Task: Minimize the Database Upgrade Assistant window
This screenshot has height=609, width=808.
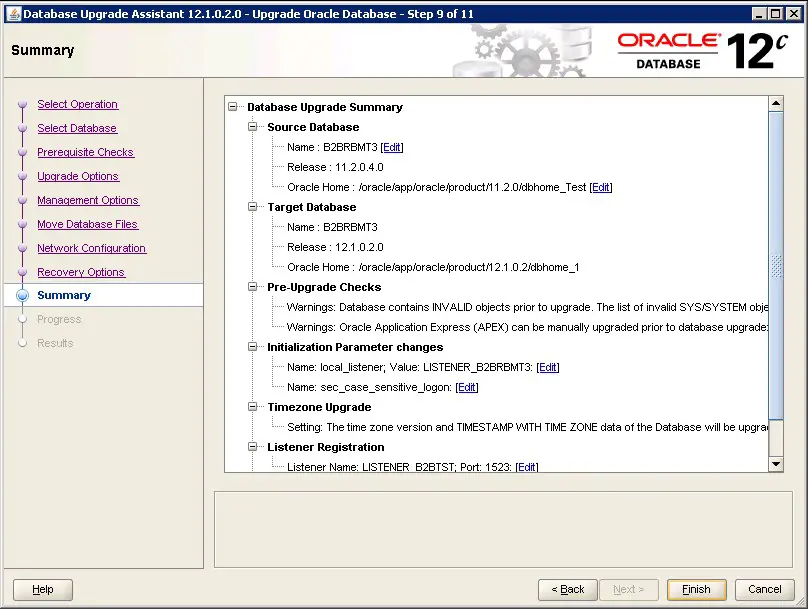Action: tap(759, 14)
